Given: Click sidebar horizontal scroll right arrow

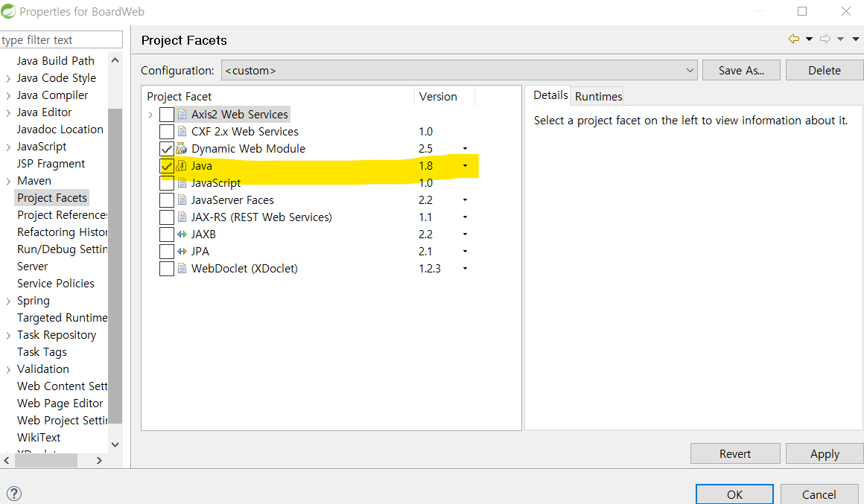Looking at the screenshot, I should pos(99,461).
